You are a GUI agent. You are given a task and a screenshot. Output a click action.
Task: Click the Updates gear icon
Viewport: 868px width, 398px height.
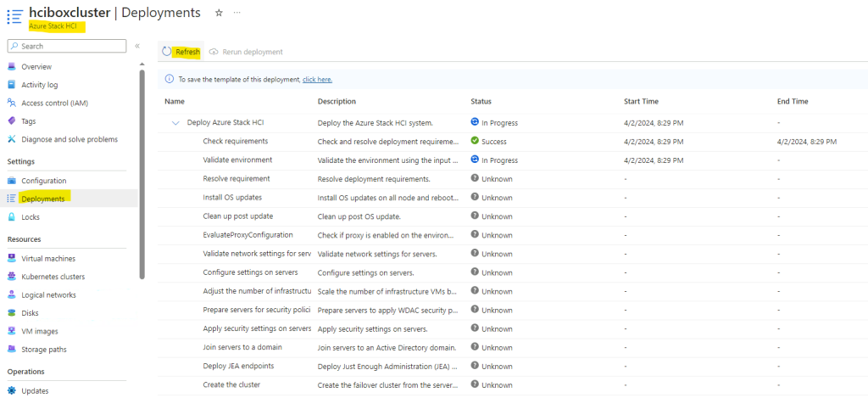coord(12,391)
